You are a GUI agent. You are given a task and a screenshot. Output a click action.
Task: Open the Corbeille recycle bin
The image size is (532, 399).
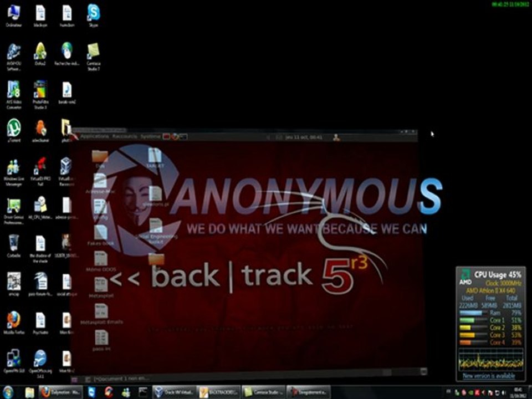(x=13, y=244)
